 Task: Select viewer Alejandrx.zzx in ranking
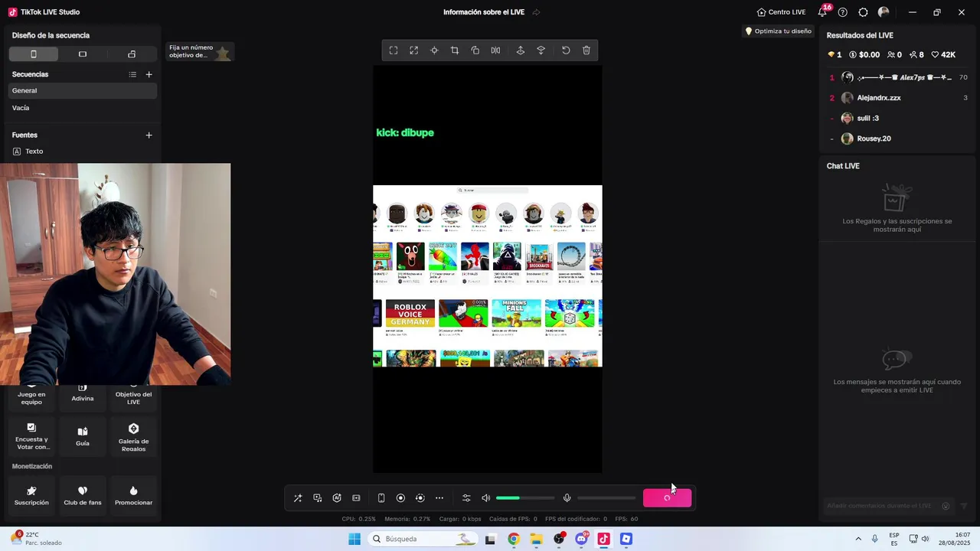coord(899,98)
